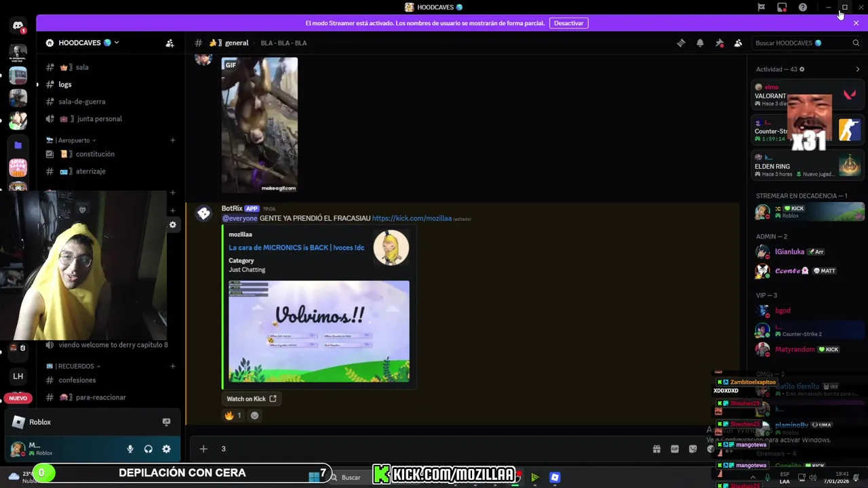Expand Actividad panel with chevron arrow

857,69
